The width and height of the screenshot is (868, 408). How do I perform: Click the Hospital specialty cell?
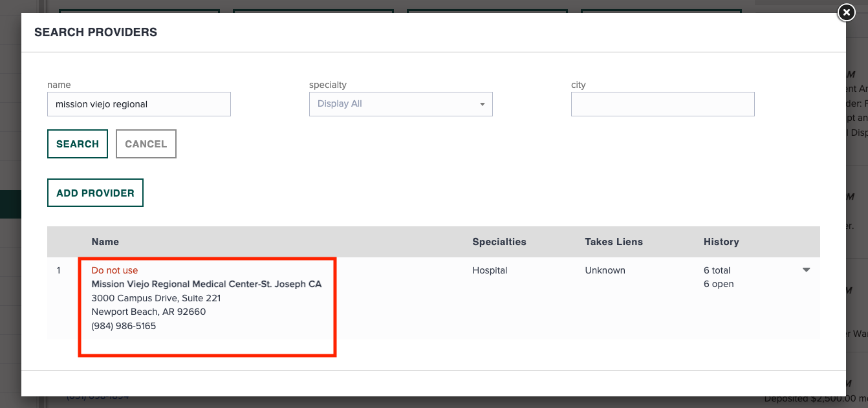pos(490,270)
